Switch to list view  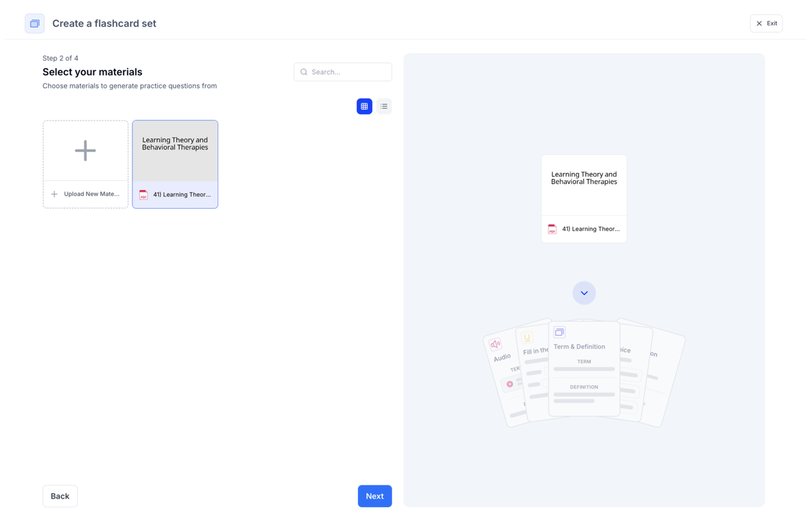(384, 106)
